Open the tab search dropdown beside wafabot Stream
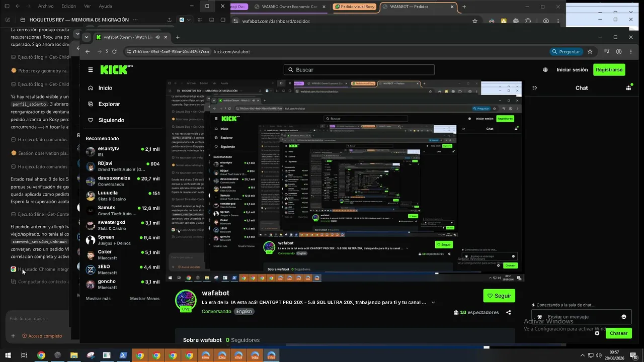 [x=87, y=37]
